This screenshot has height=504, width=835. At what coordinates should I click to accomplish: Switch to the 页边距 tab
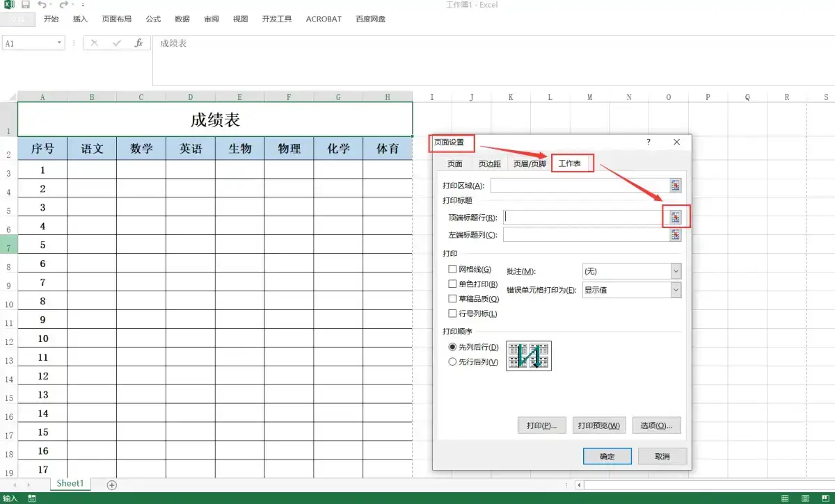[x=489, y=163]
